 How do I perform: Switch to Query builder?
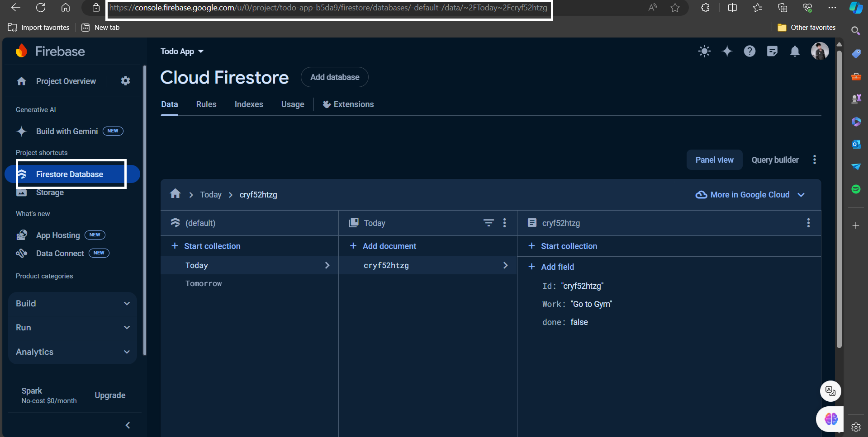coord(775,160)
